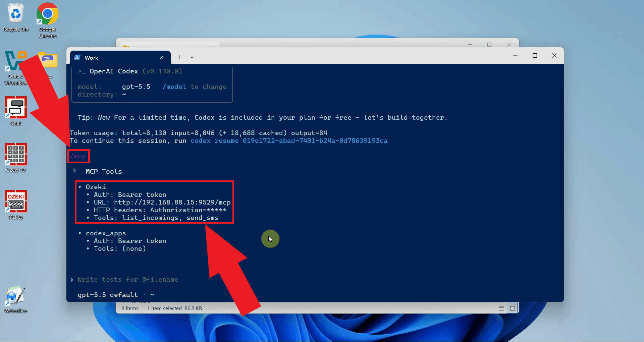Launch Google Chrome from the desktop
Image resolution: width=644 pixels, height=342 pixels.
[x=47, y=20]
